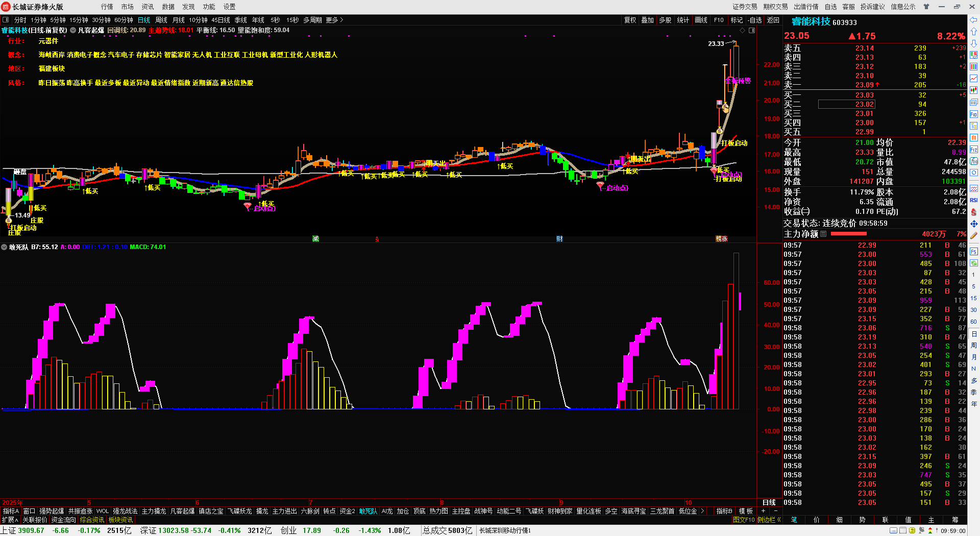Click 投诉建议 link

pos(873,7)
